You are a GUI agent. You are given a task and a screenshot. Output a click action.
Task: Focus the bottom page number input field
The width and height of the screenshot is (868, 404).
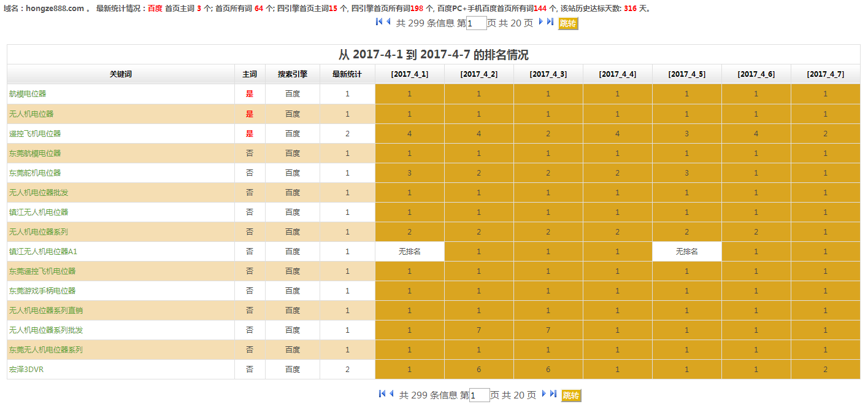480,395
